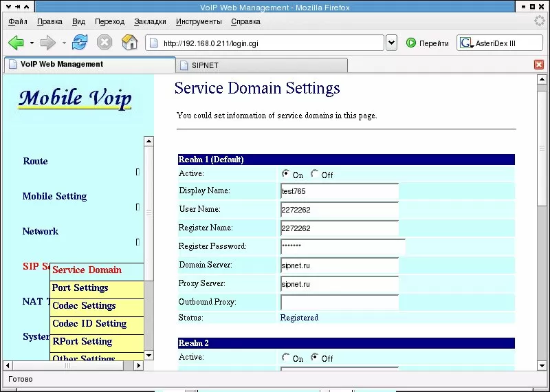This screenshot has height=392, width=550.
Task: Click the Forward arrow icon
Action: point(48,43)
